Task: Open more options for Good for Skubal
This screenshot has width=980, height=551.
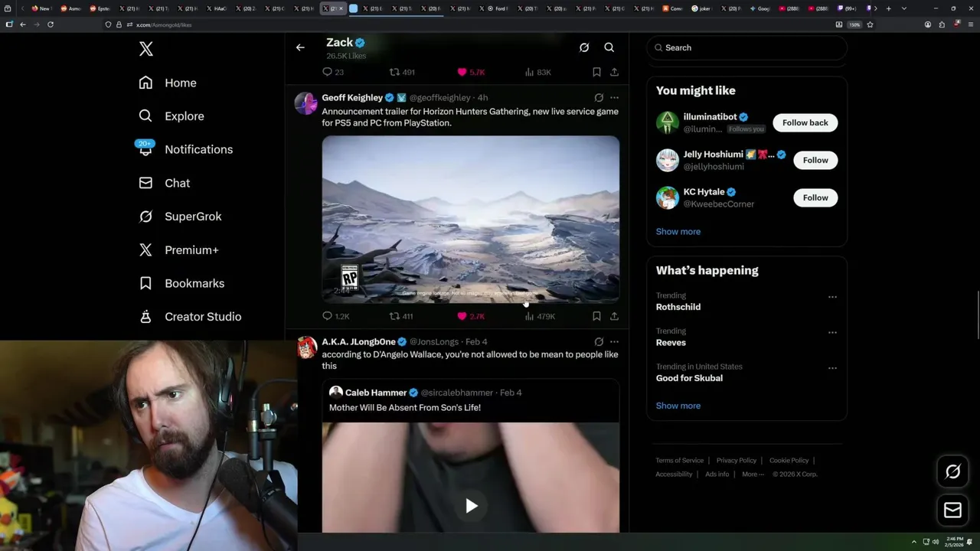Action: (x=832, y=368)
